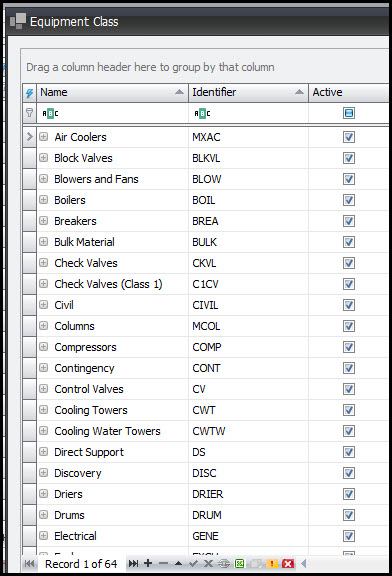Add a new record with plus icon
Image resolution: width=392 pixels, height=576 pixels.
(148, 563)
